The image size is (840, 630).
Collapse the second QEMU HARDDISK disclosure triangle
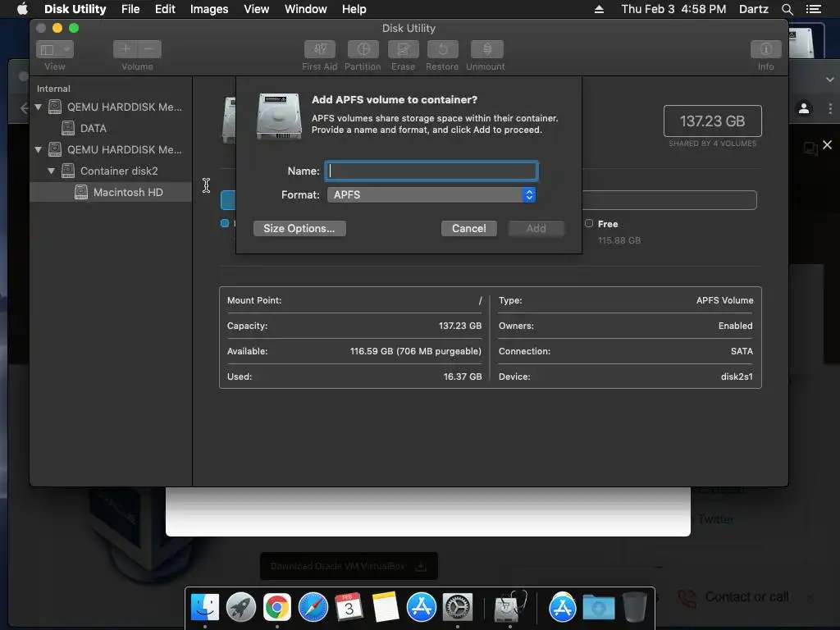[38, 150]
